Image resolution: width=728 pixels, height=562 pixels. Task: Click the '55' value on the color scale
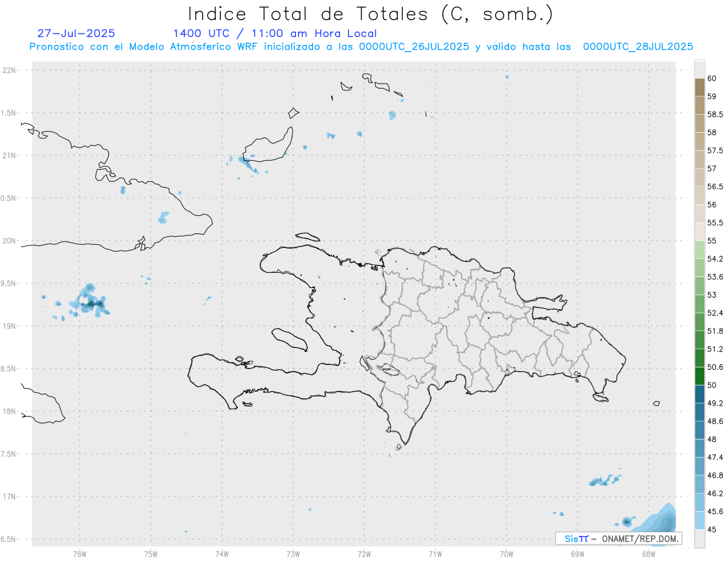pos(712,241)
